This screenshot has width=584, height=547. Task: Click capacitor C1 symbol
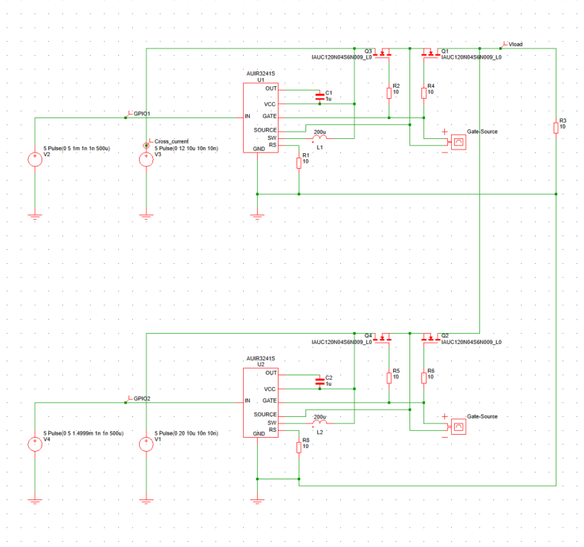point(320,97)
